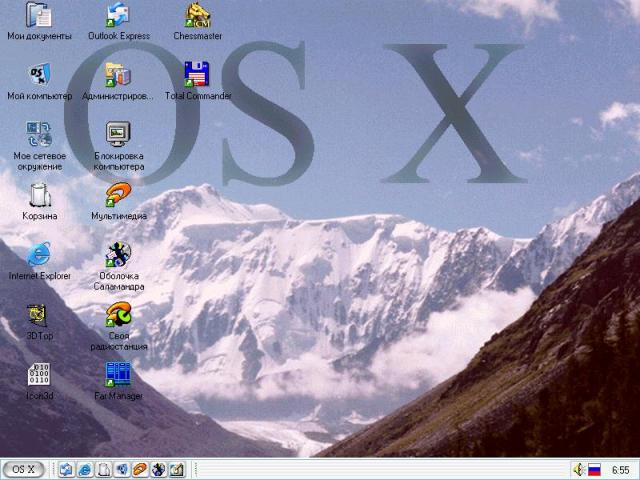
Task: Open the Администрирование shortcut icon
Action: 118,75
